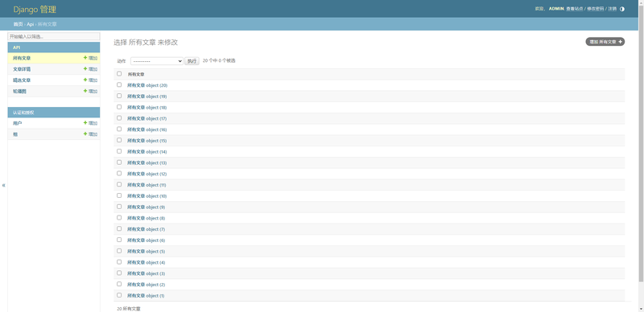Check the box for object (17)
Screen dimensions: 644x312
pos(119,118)
